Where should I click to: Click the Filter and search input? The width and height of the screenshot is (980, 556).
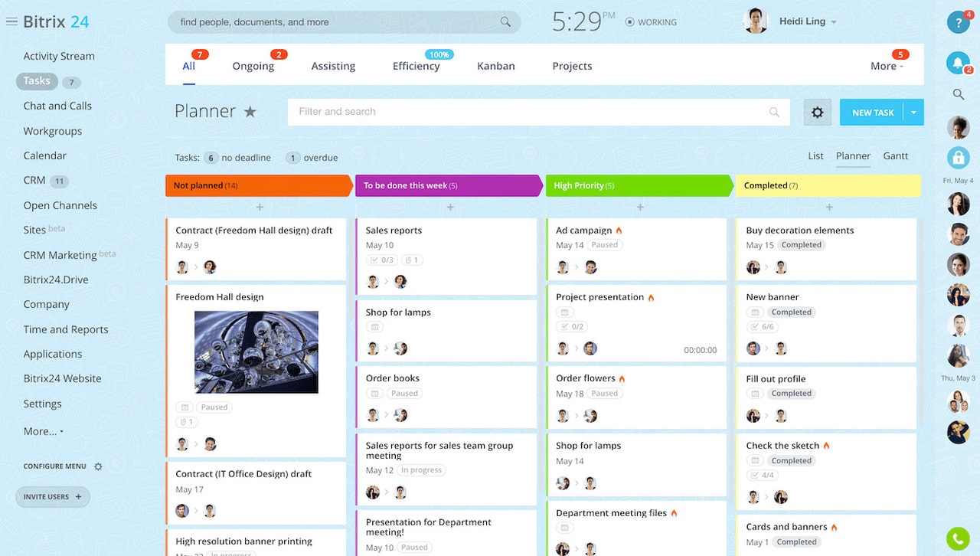pyautogui.click(x=538, y=112)
